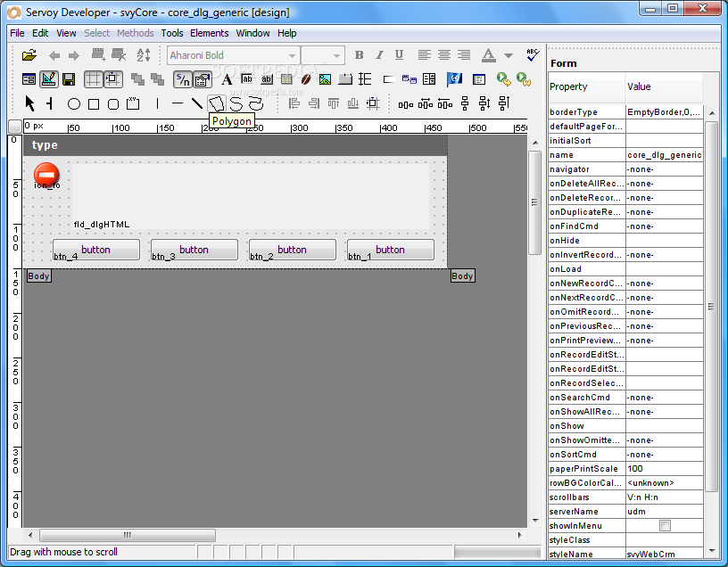Select the circle shape tool
The image size is (728, 567).
pos(74,104)
